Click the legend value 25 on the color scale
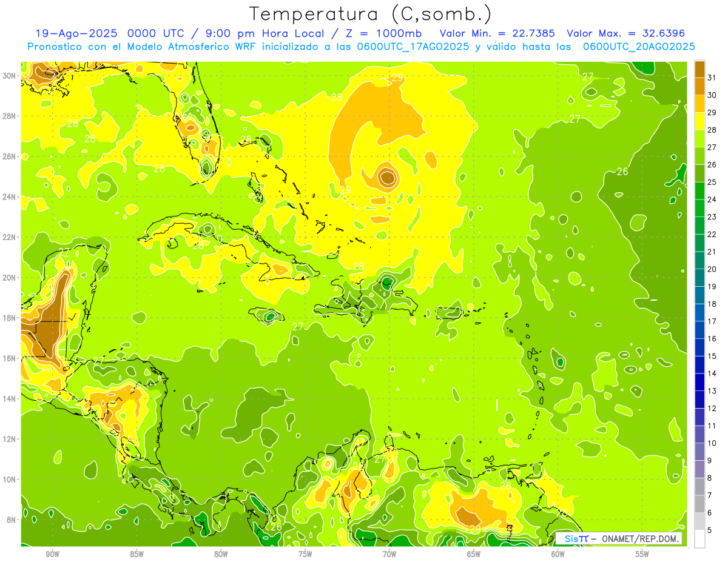The height and width of the screenshot is (562, 728). point(712,182)
